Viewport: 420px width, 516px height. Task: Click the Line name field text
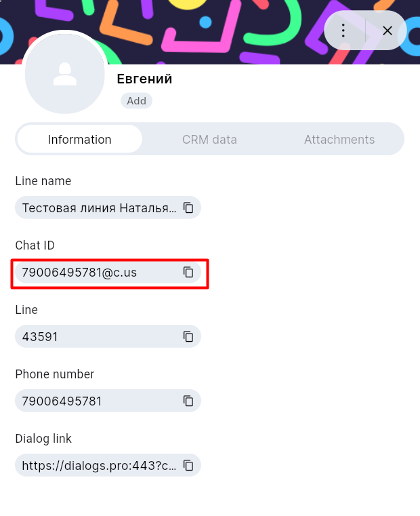tap(99, 208)
